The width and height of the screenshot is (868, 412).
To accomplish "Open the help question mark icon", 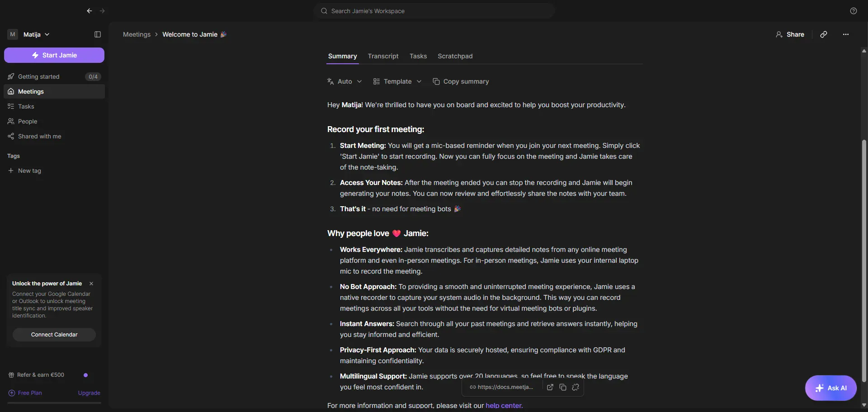I will 854,11.
